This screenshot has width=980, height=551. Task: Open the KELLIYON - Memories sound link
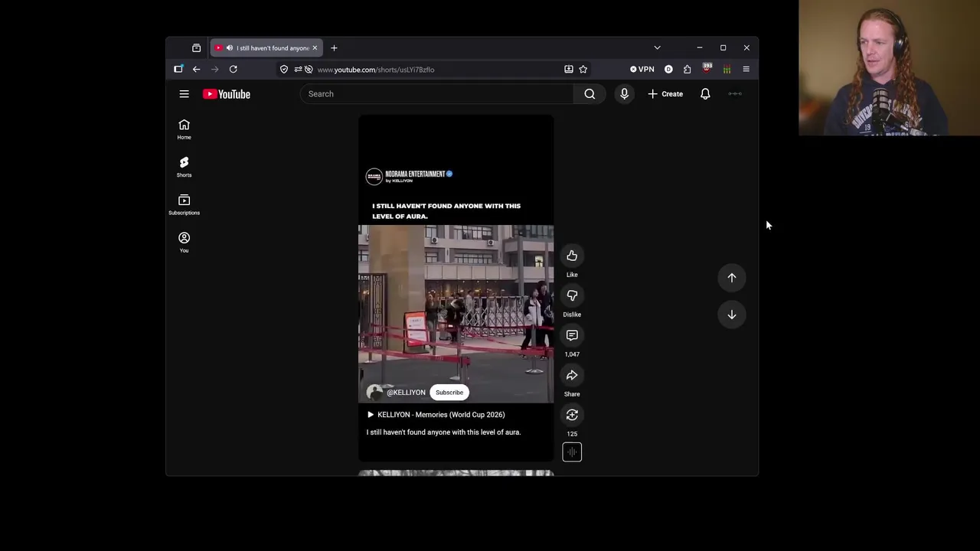[x=436, y=415]
